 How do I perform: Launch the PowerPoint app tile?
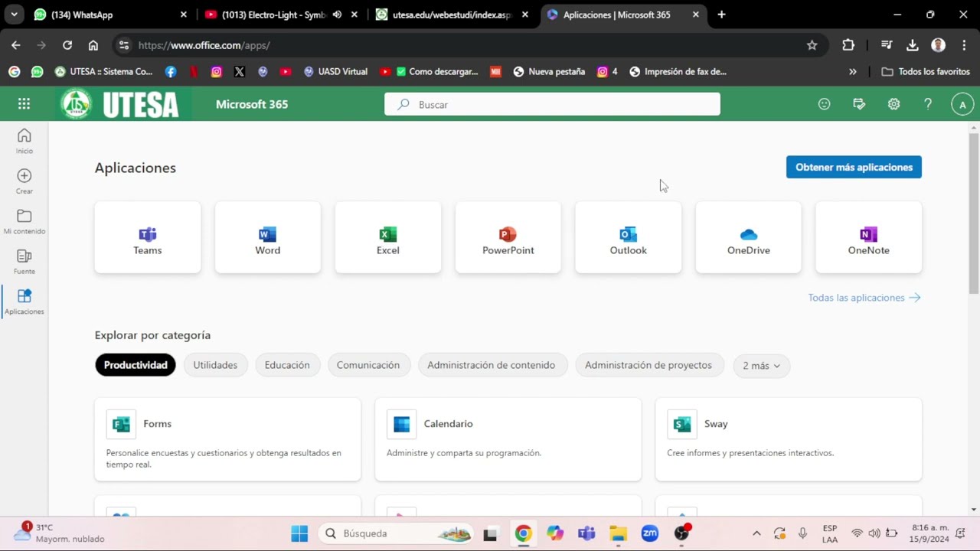pos(508,237)
